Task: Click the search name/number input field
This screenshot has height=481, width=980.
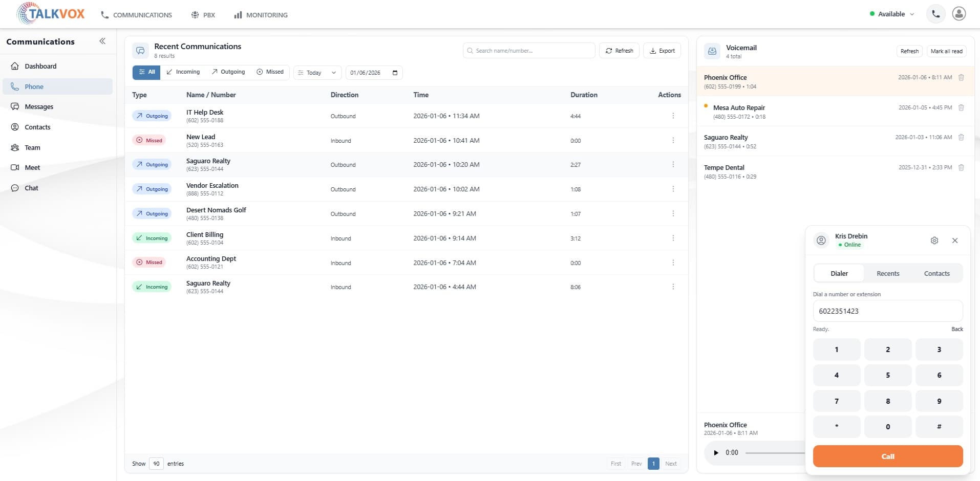Action: 528,50
